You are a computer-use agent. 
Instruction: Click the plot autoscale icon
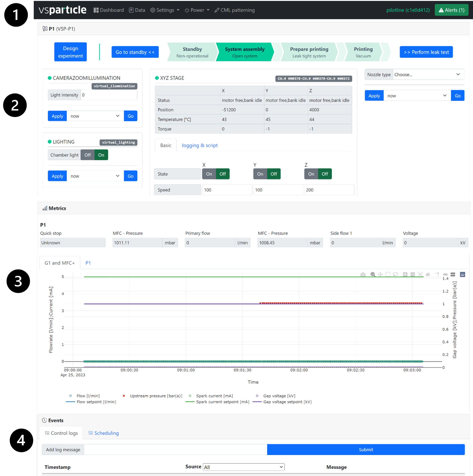tap(420, 275)
